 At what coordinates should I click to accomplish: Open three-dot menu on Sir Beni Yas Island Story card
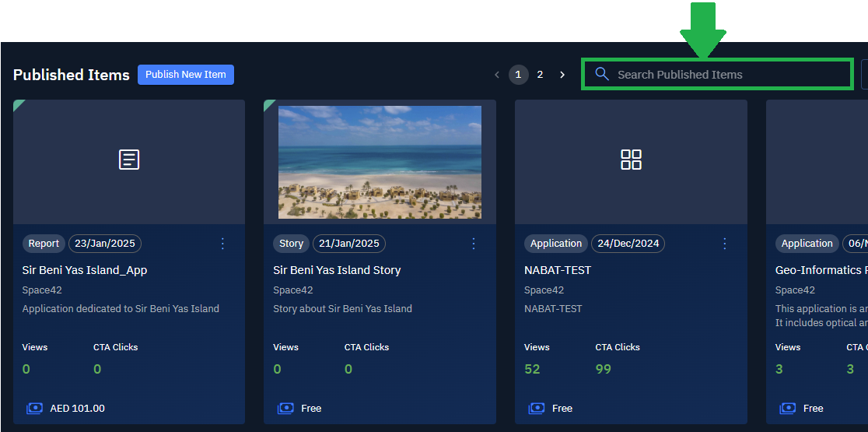click(x=474, y=244)
